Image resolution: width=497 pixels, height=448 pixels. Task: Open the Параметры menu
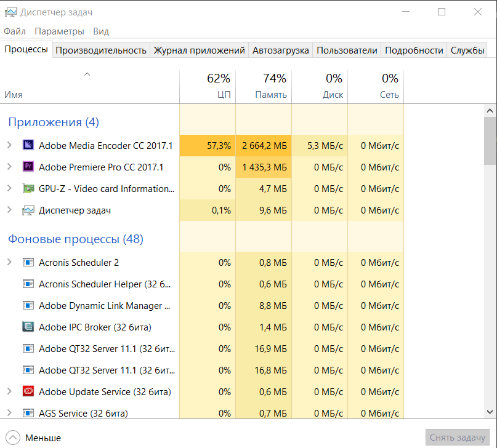click(x=59, y=31)
